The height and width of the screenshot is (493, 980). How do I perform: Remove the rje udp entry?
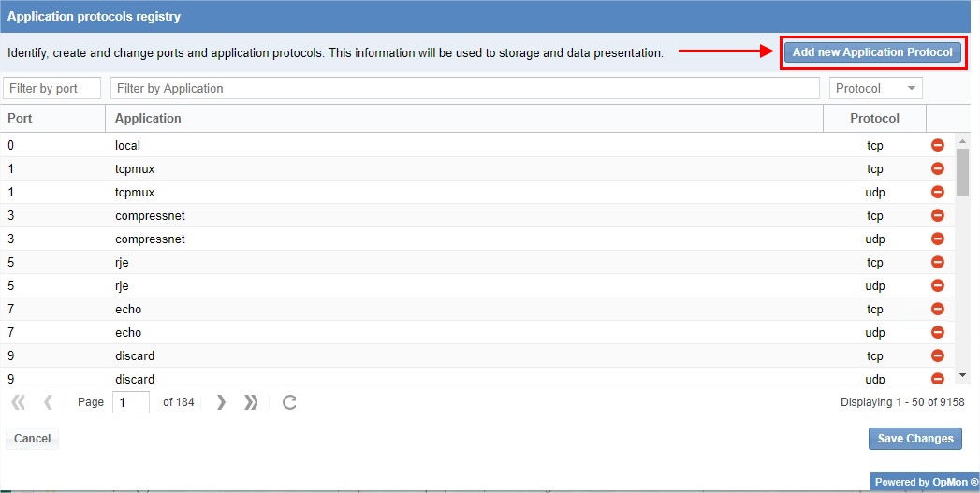pyautogui.click(x=937, y=285)
